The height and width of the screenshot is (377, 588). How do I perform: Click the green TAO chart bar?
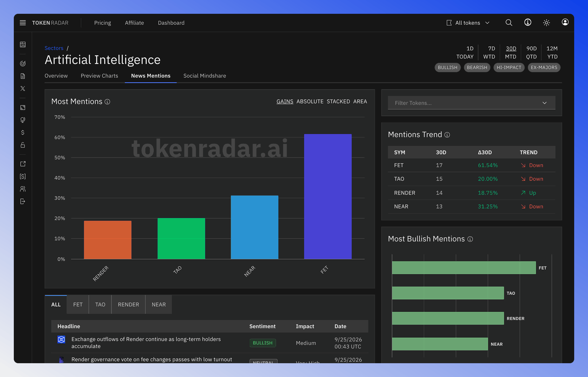click(181, 239)
